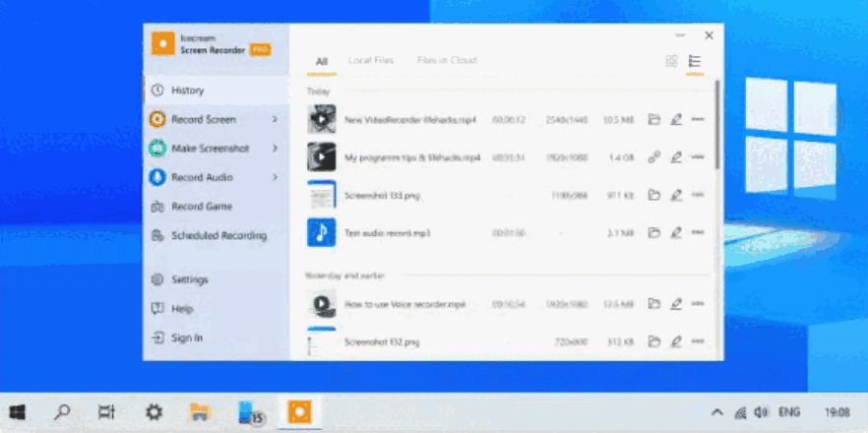Open more options for How to use Voice recorder.mp4

coord(698,304)
